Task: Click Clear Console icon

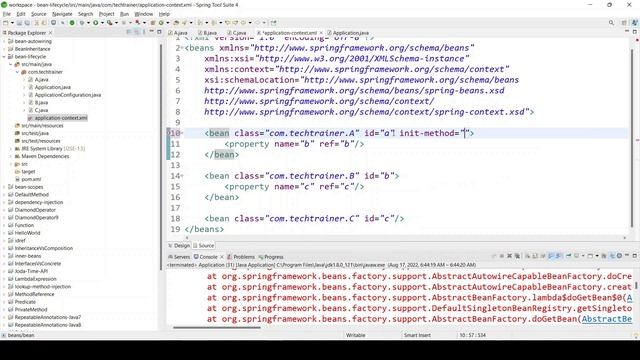Action: [528, 256]
